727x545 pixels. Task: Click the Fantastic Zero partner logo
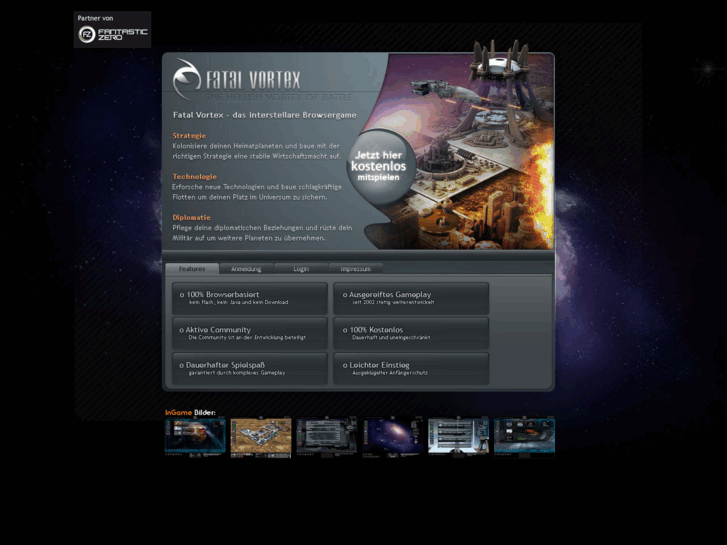113,34
